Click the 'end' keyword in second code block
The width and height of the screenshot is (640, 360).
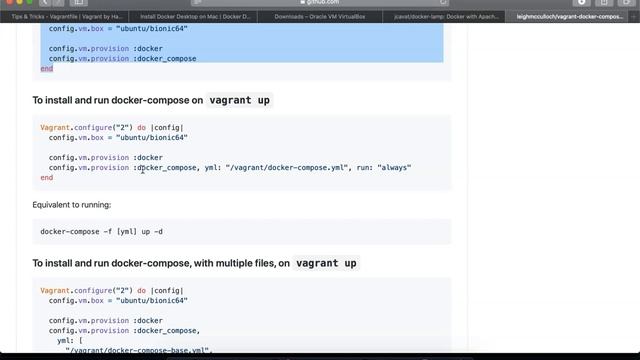pos(47,178)
